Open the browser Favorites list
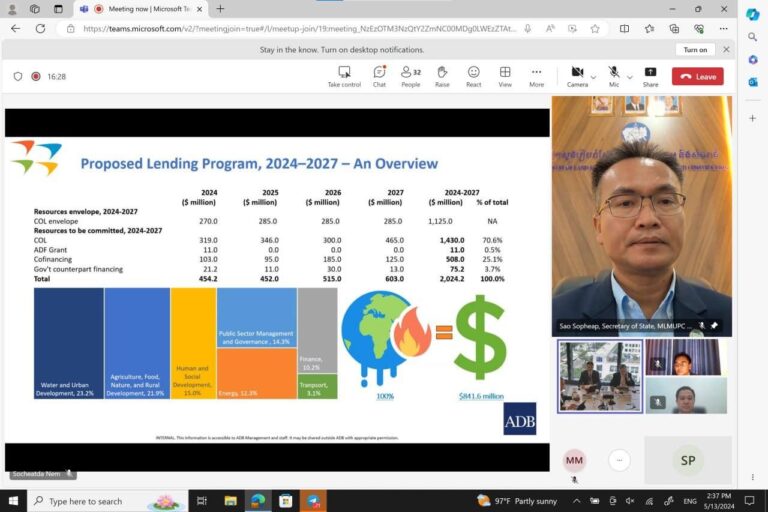This screenshot has width=768, height=512. tap(649, 29)
